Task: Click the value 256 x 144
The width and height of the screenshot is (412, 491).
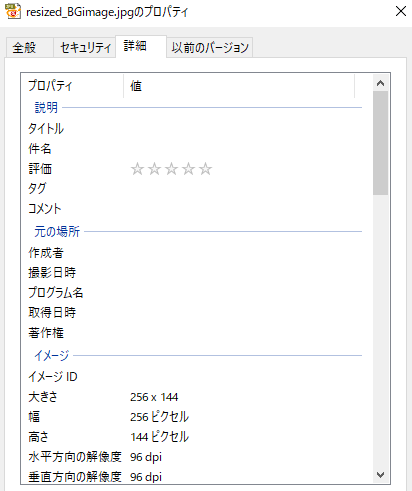Action: [154, 397]
